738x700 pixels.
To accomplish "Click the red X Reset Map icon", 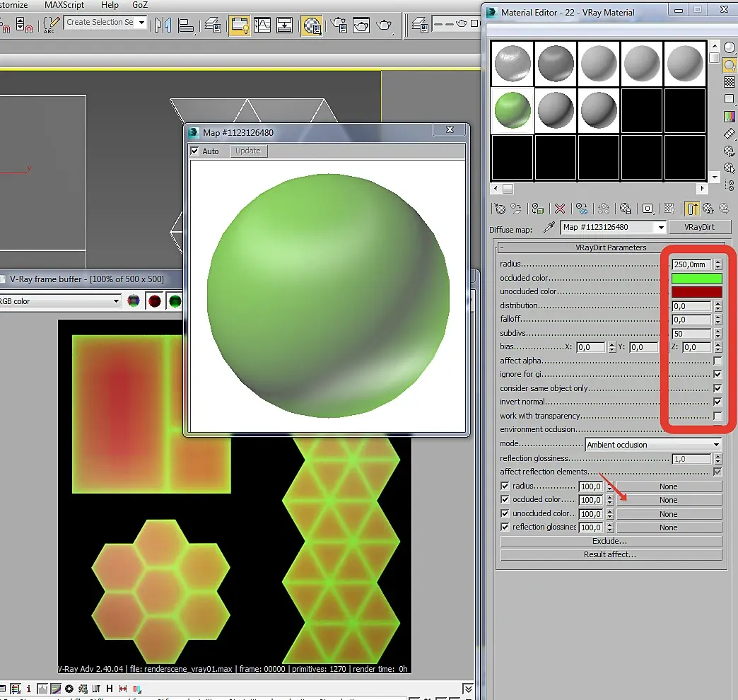I will point(560,209).
